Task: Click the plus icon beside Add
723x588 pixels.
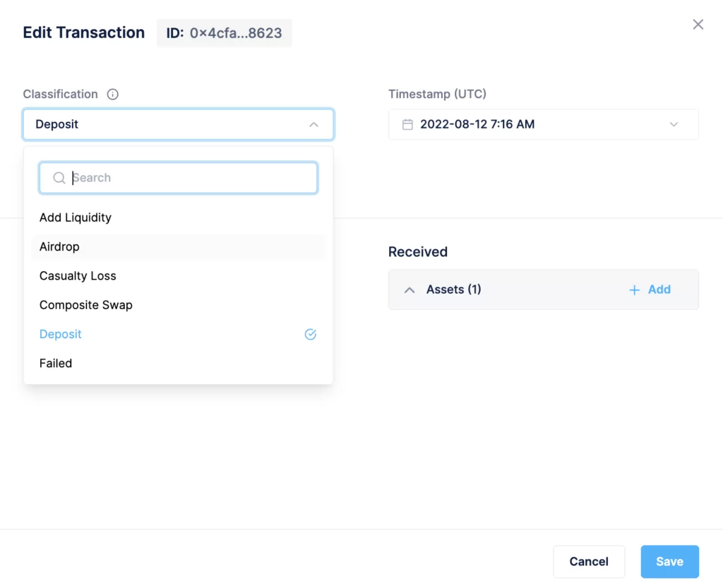Action: [x=635, y=290]
